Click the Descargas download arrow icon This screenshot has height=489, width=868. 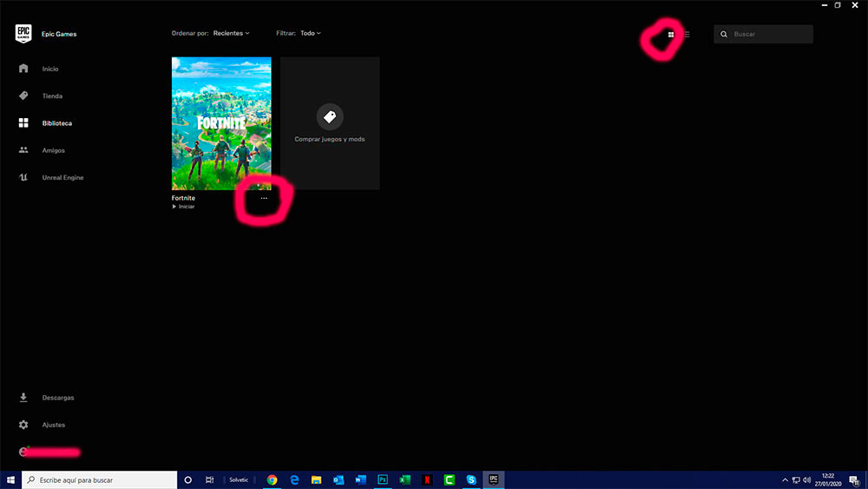coord(23,397)
